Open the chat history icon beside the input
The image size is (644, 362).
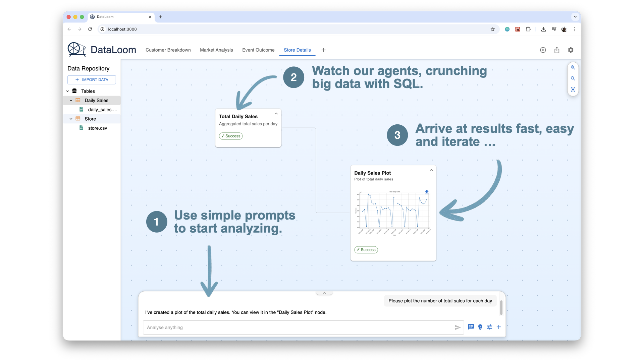[x=471, y=327]
